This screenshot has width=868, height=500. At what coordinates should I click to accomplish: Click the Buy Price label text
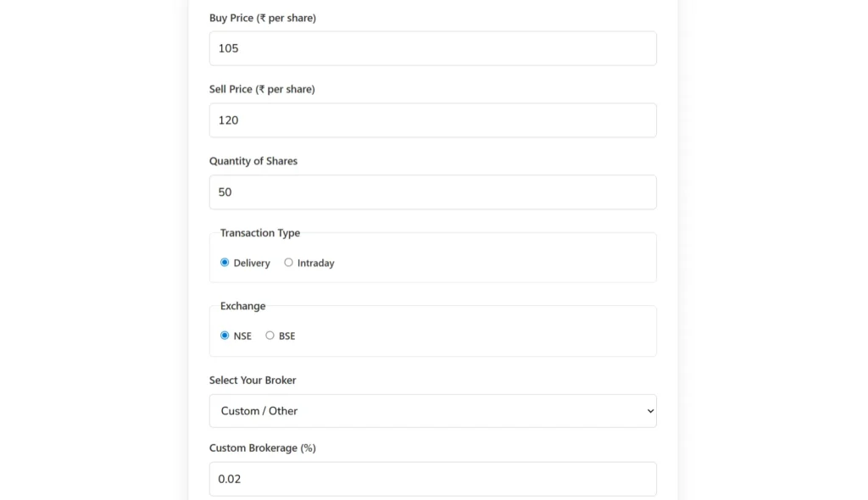point(263,18)
